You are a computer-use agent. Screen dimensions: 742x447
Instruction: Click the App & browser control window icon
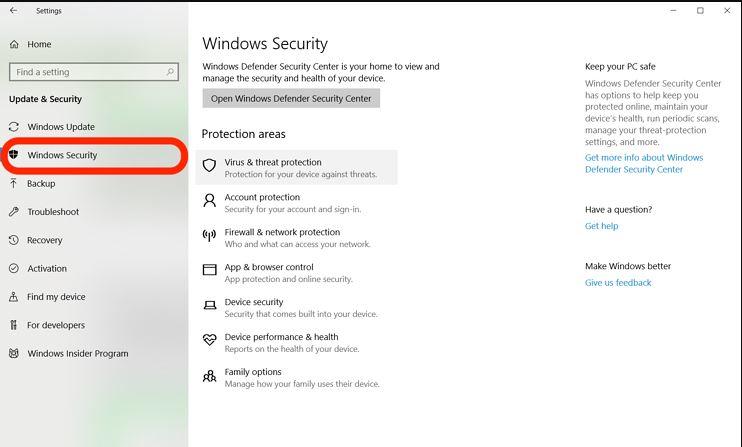pos(209,270)
